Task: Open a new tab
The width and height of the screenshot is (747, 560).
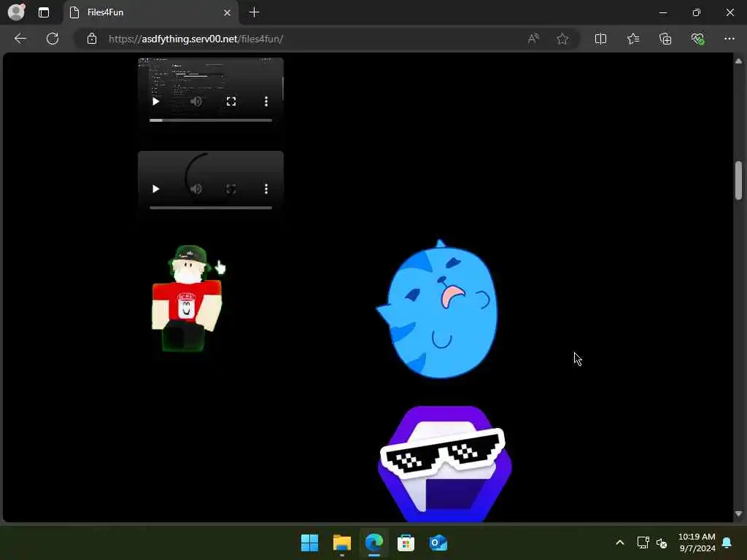Action: click(255, 12)
